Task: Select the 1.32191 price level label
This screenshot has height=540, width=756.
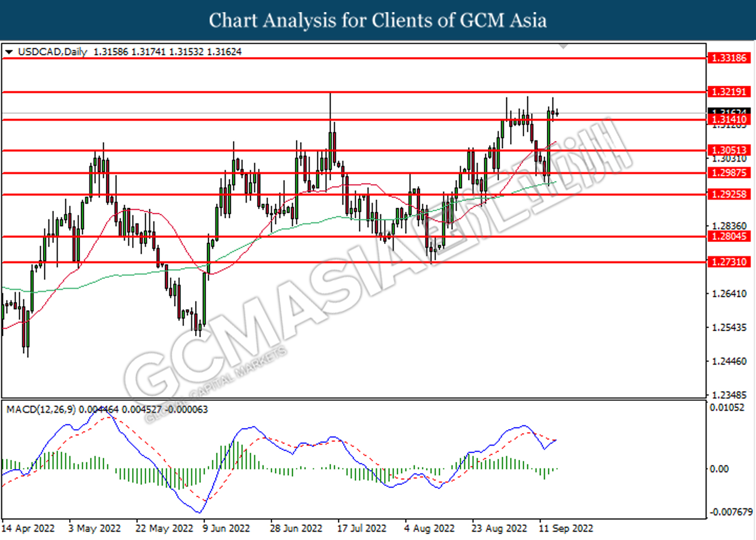Action: [x=729, y=92]
